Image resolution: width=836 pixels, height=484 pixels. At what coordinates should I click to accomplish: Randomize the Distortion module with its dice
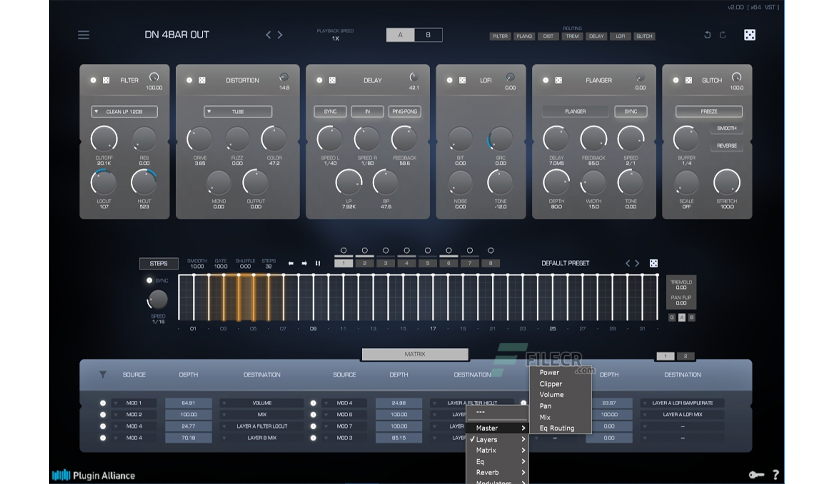[x=202, y=80]
